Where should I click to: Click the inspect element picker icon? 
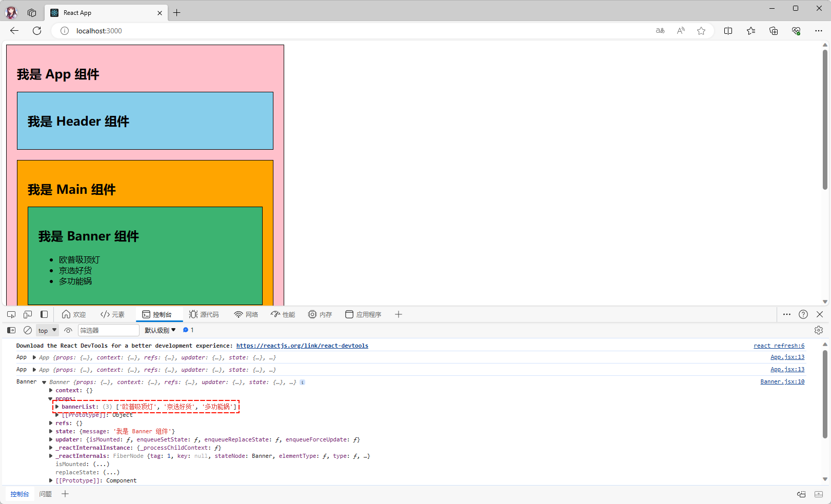(x=11, y=314)
